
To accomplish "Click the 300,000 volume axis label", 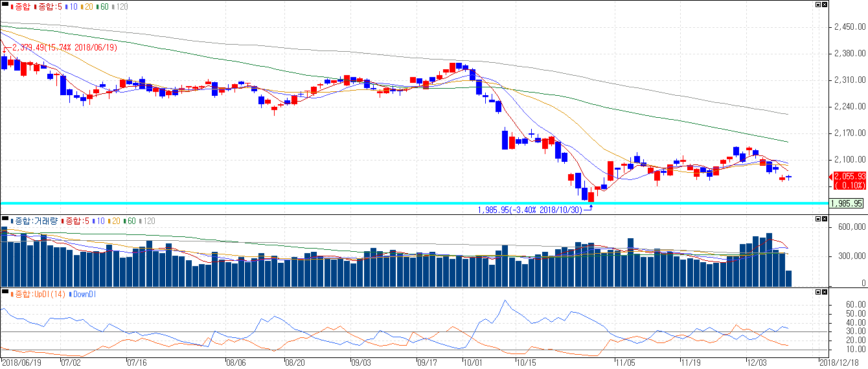I will pyautogui.click(x=852, y=256).
